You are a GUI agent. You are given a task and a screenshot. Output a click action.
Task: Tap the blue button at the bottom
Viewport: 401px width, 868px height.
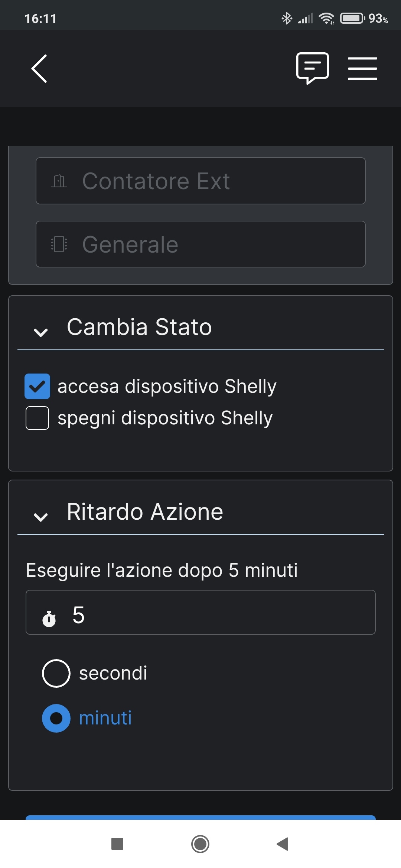tap(200, 817)
